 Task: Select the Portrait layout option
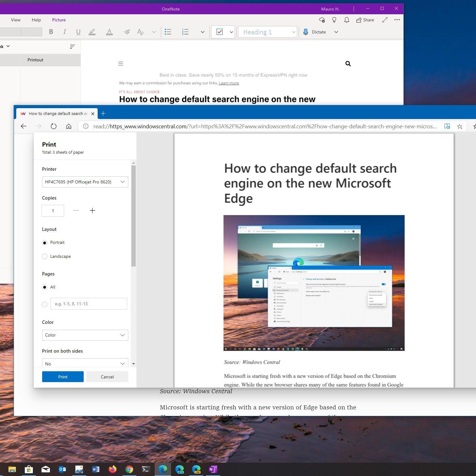(45, 243)
